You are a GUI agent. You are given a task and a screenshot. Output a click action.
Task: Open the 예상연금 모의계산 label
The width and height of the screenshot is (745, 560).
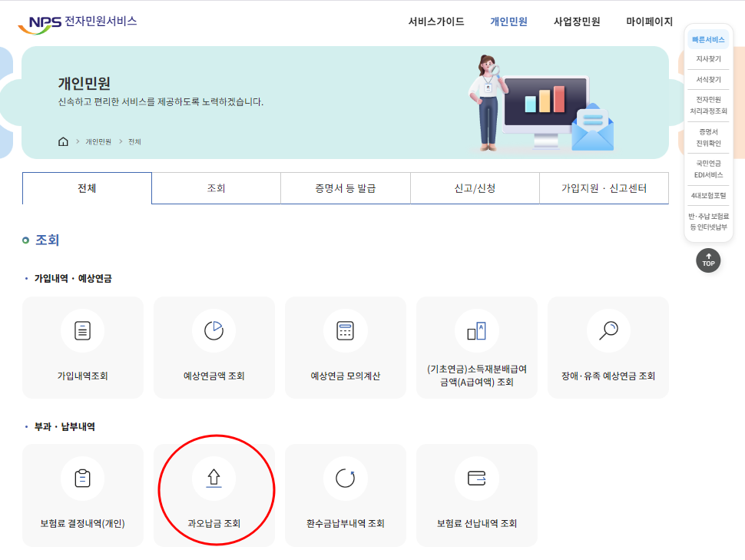click(x=346, y=376)
